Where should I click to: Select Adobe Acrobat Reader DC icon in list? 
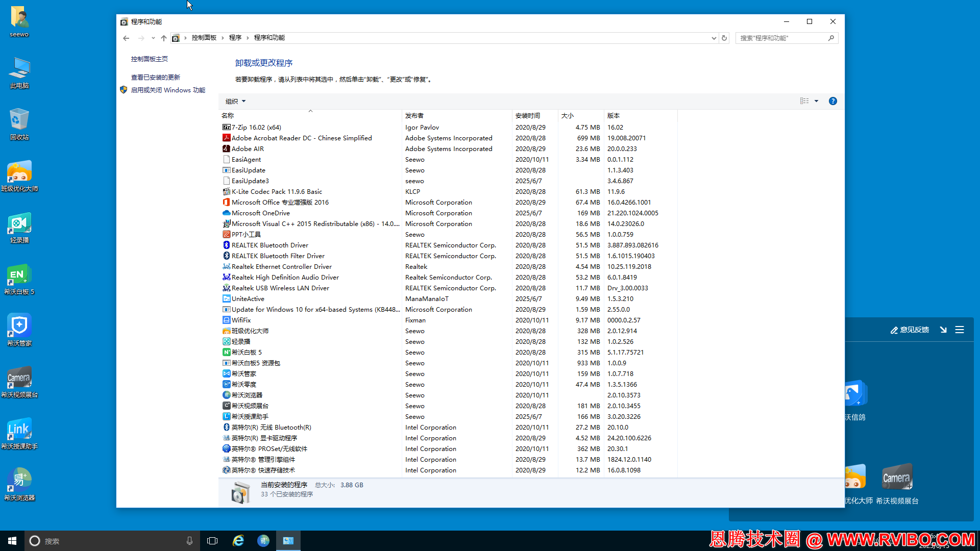point(227,138)
